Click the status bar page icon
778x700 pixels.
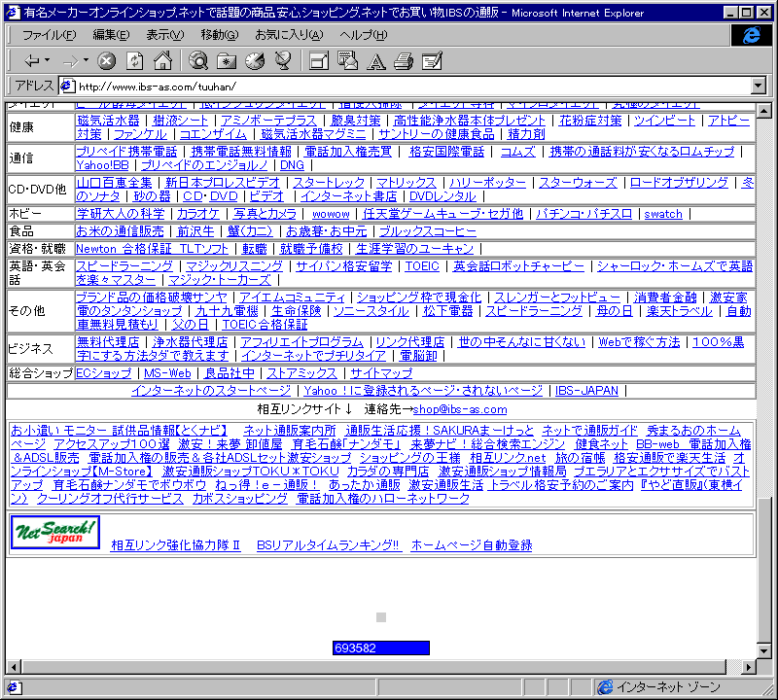click(x=13, y=687)
